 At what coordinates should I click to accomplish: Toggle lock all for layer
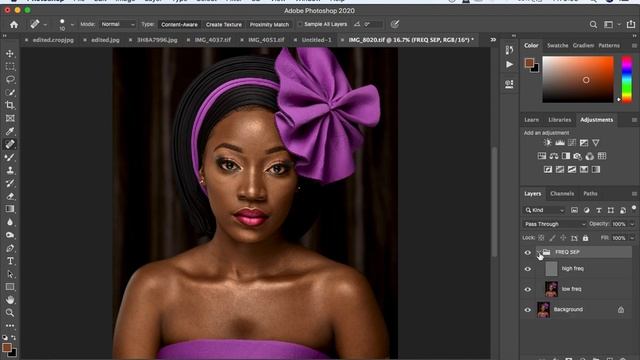pyautogui.click(x=585, y=238)
